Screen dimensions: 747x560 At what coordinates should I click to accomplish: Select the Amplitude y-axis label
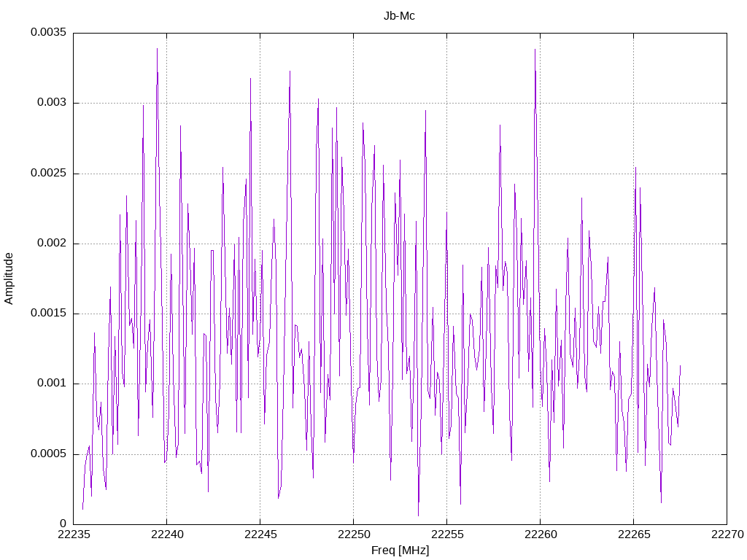coord(9,279)
